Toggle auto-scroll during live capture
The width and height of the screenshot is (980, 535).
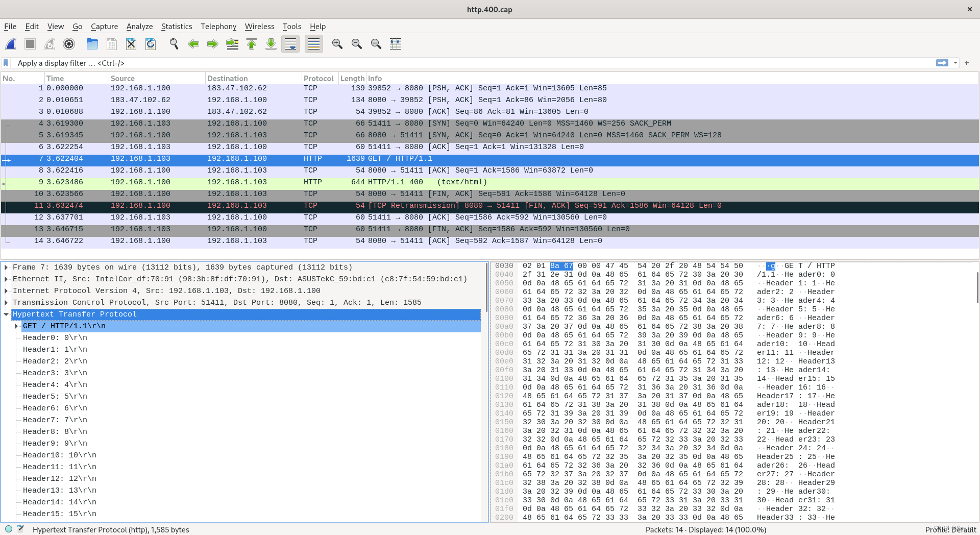pyautogui.click(x=290, y=44)
